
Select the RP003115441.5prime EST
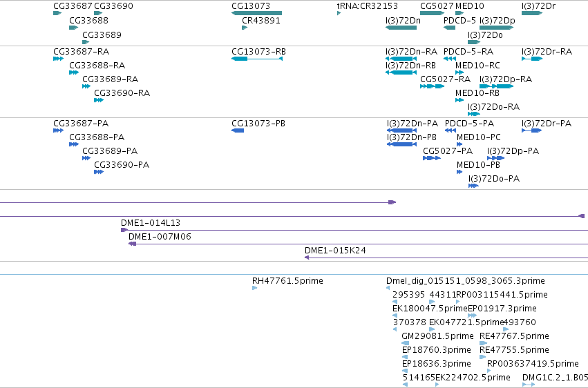pos(458,302)
